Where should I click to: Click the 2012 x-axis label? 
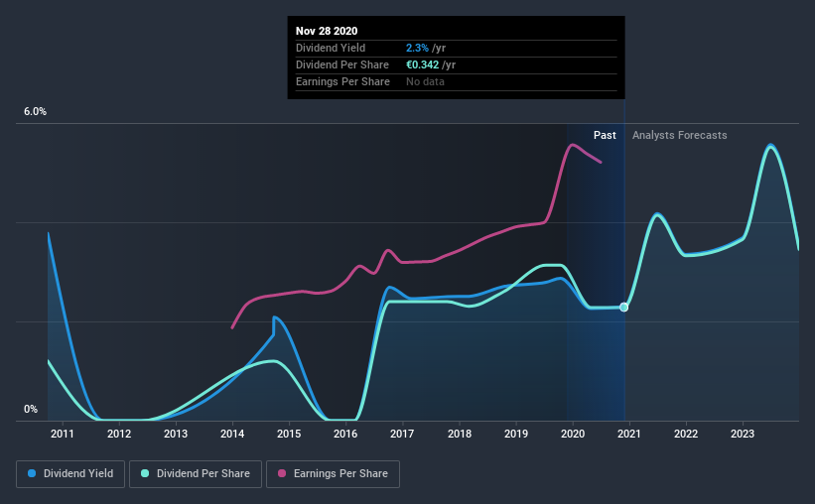click(119, 434)
